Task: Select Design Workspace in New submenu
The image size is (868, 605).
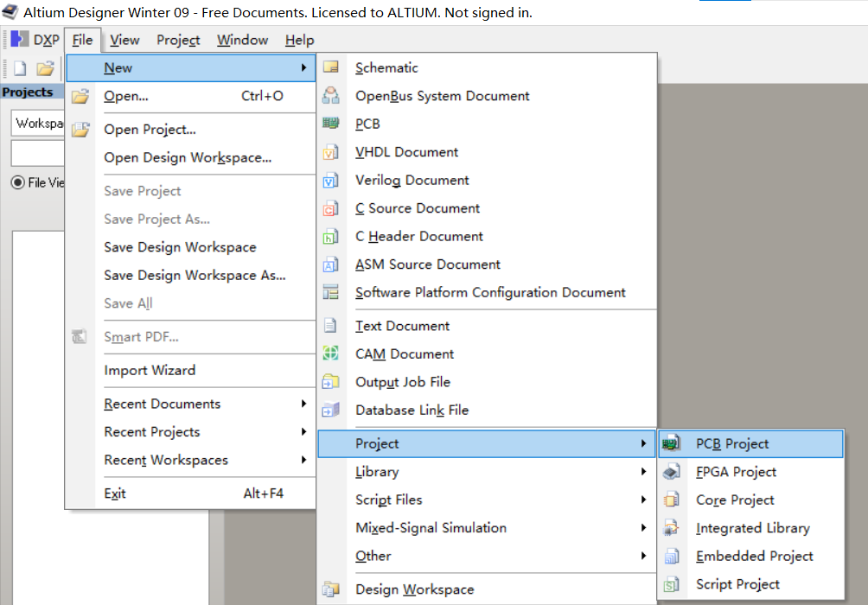Action: tap(486, 589)
